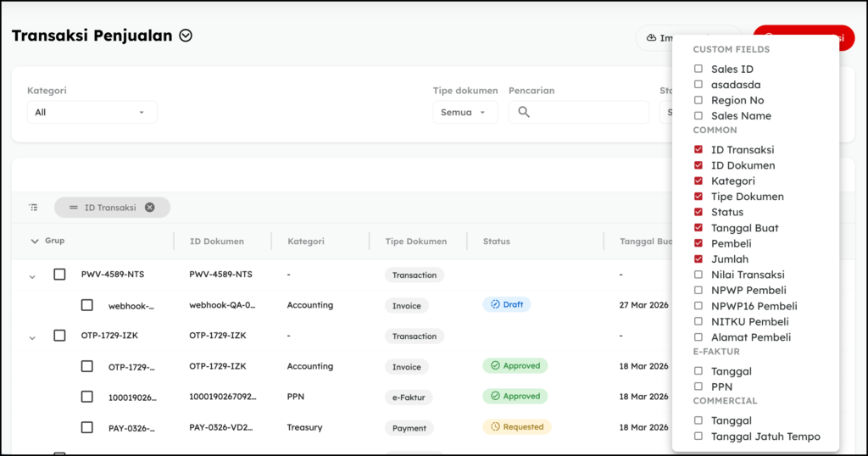
Task: Click the Draft status badge
Action: click(x=507, y=304)
